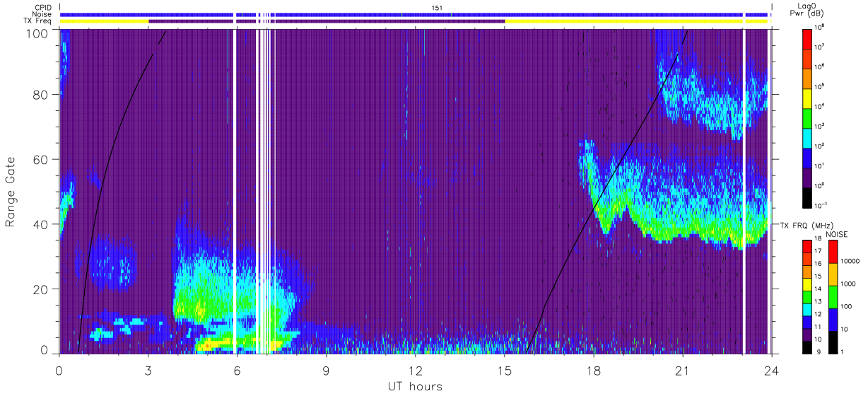Pick the blue segment of NOISE bar
This screenshot has height=401, width=868.
tap(832, 319)
